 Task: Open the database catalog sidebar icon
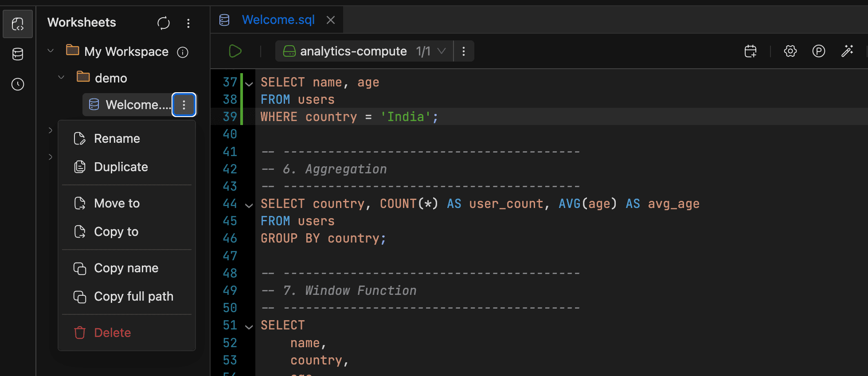18,54
